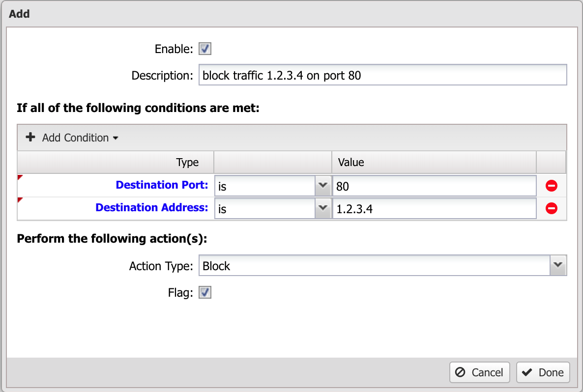Uncheck the Enable checkbox

pos(205,49)
